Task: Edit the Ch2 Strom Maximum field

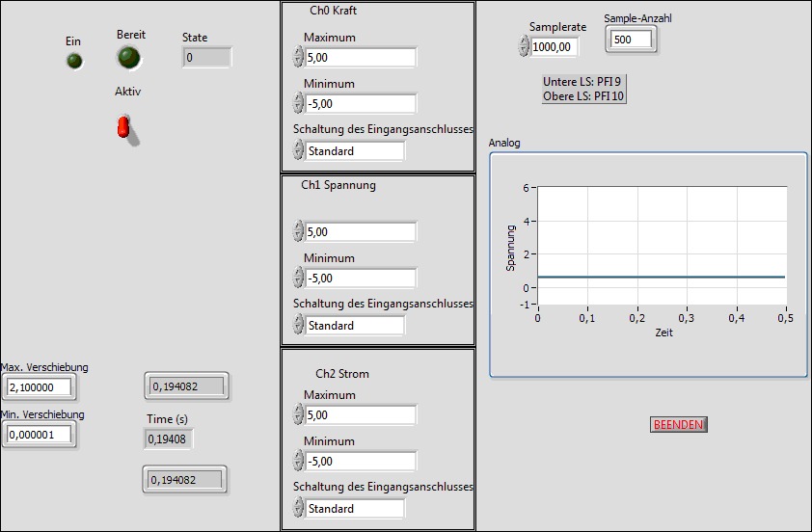Action: (x=361, y=415)
